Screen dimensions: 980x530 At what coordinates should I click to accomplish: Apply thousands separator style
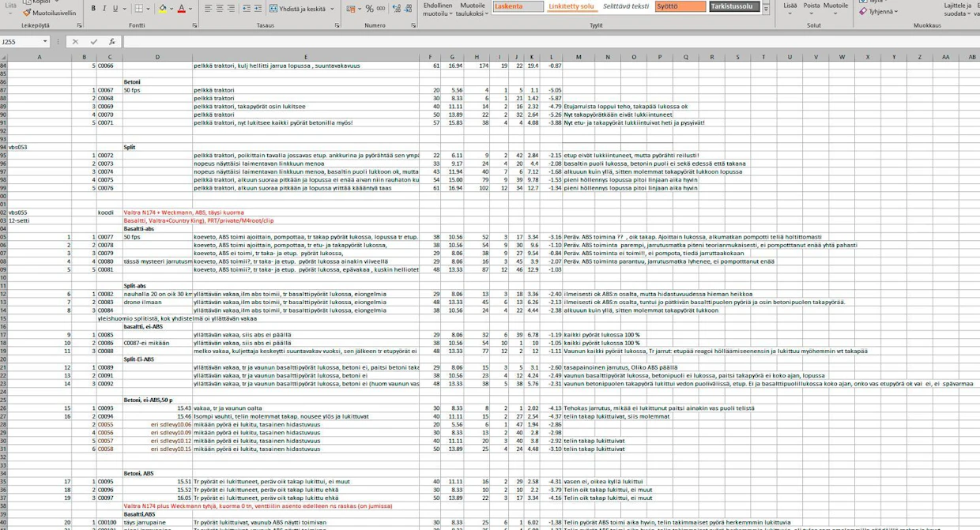coord(381,9)
